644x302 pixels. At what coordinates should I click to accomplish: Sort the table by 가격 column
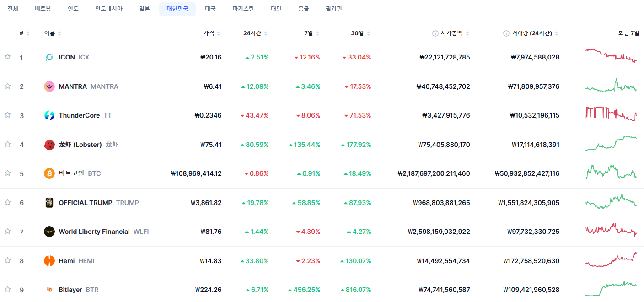pyautogui.click(x=212, y=33)
